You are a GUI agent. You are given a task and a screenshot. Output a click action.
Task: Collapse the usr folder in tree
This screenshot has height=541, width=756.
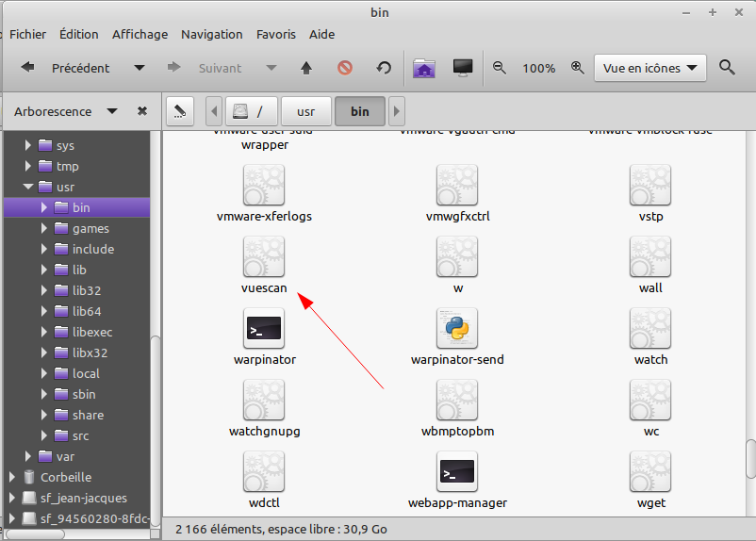[x=28, y=187]
